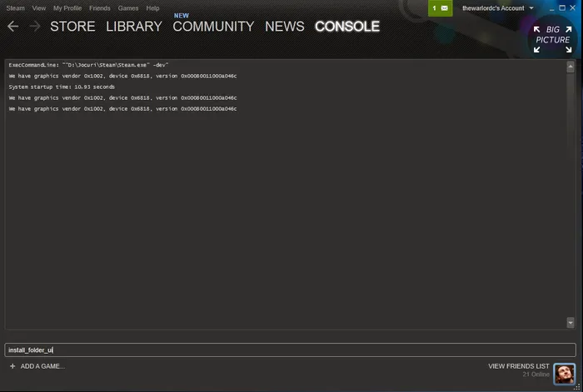The image size is (583, 392).
Task: Focus the console command input field
Action: (x=290, y=350)
